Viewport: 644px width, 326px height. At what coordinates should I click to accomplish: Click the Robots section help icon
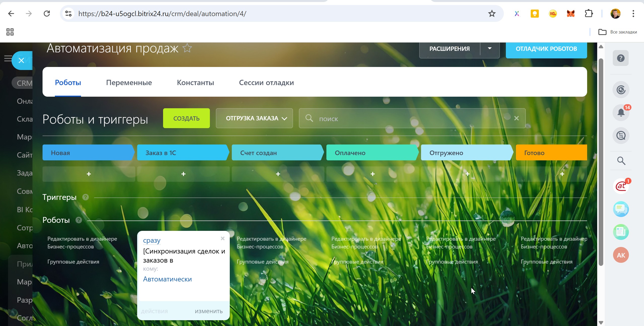coord(79,220)
